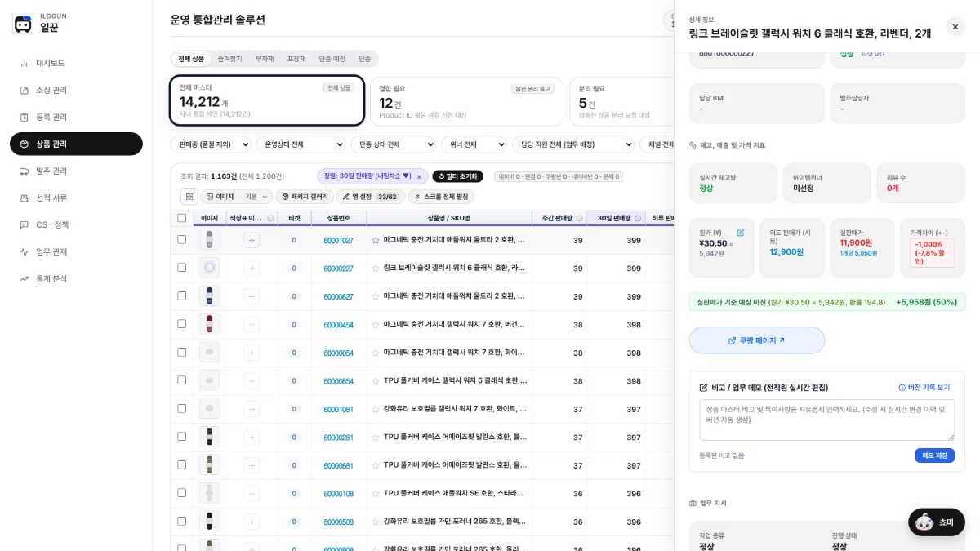The height and width of the screenshot is (551, 980).
Task: Check the row for product 60000627
Action: (181, 296)
